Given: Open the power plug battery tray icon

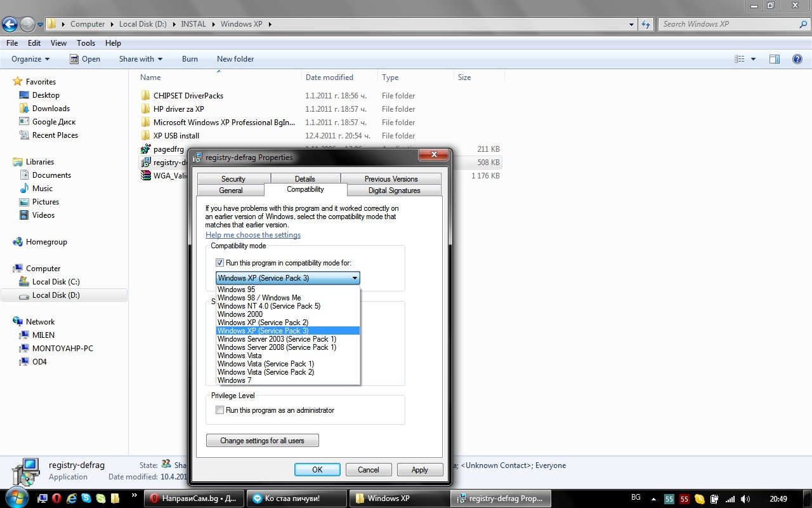Looking at the screenshot, I should (714, 499).
